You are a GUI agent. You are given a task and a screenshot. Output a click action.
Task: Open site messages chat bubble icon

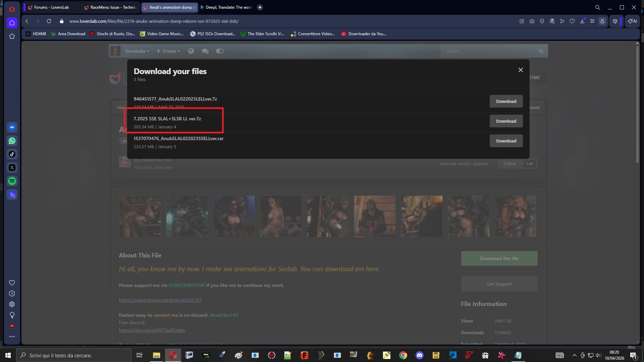click(205, 51)
